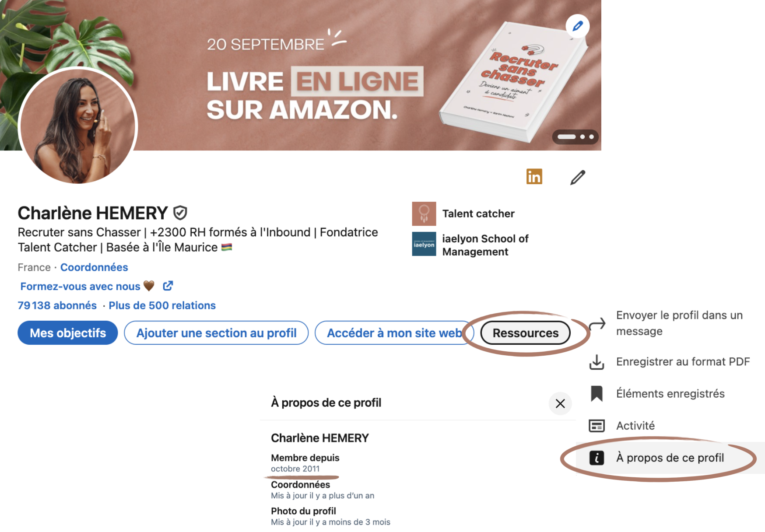
Task: Select Envoyer le profil dans un message
Action: coord(679,323)
